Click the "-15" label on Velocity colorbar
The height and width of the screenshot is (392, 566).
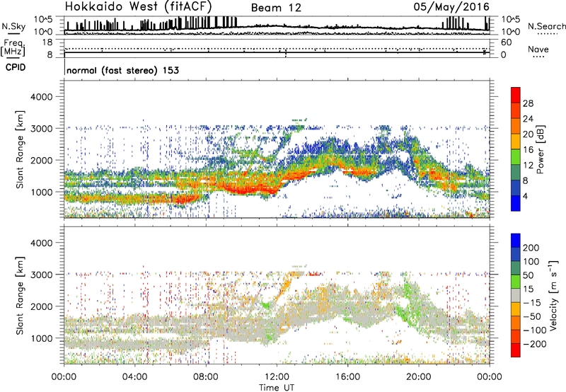click(532, 302)
